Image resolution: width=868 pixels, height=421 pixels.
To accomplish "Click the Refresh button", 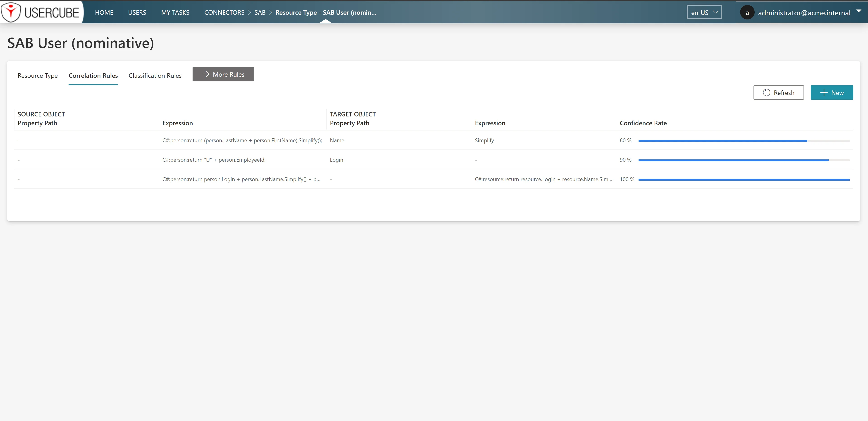I will 778,93.
